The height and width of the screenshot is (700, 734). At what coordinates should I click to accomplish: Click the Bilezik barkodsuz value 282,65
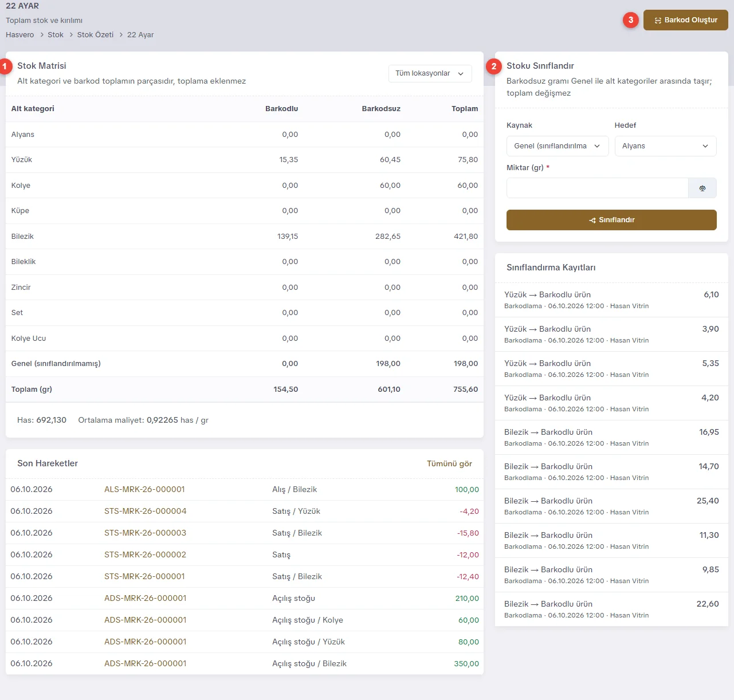coord(388,237)
